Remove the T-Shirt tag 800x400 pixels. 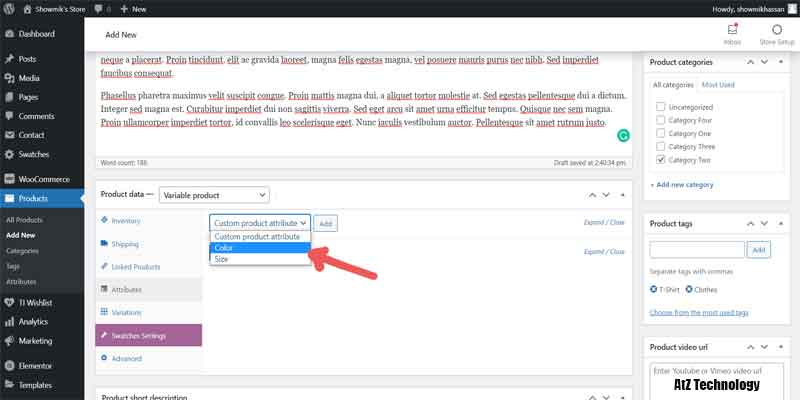click(x=654, y=290)
